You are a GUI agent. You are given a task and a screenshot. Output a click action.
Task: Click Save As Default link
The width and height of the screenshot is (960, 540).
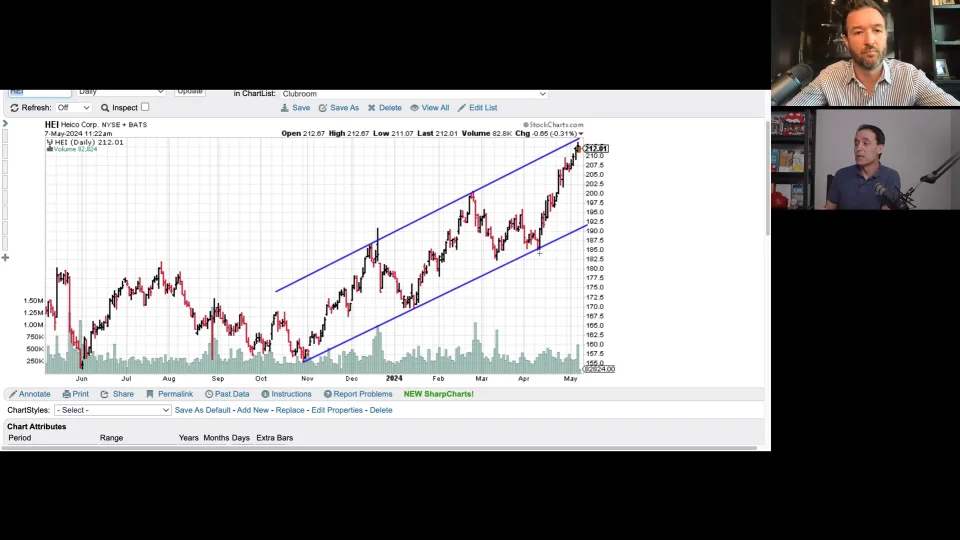(203, 410)
